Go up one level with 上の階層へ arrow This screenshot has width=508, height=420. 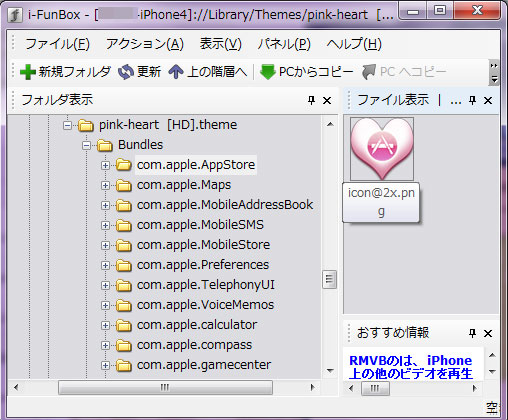176,72
